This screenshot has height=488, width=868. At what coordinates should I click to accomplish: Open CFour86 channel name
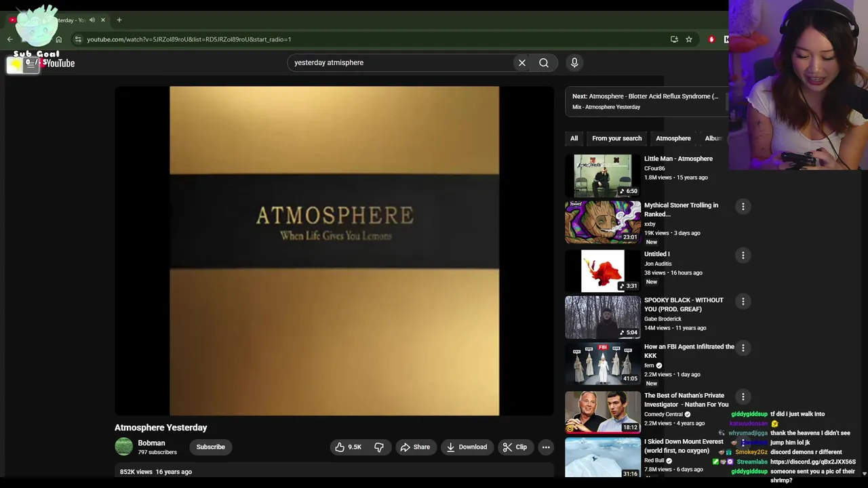[x=654, y=168]
